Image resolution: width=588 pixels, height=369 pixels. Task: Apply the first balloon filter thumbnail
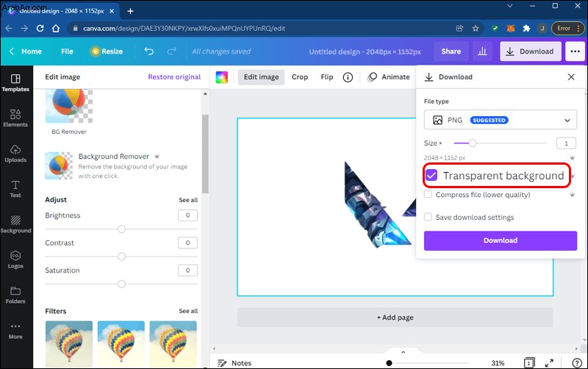[69, 344]
